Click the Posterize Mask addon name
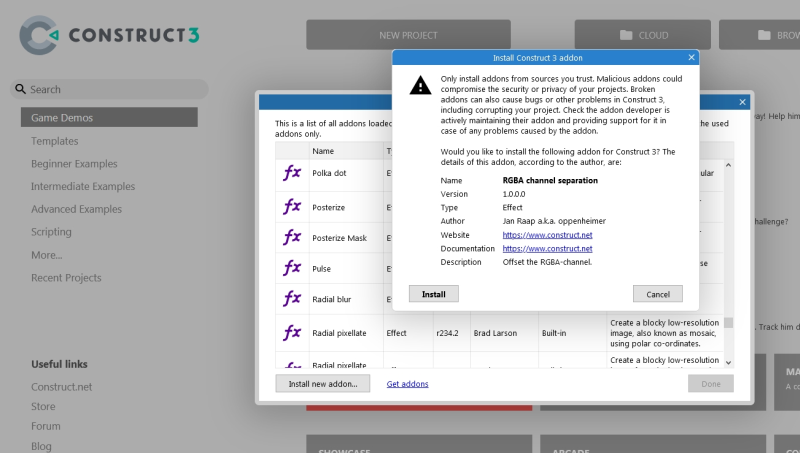Screen dimensions: 800x453 point(339,238)
